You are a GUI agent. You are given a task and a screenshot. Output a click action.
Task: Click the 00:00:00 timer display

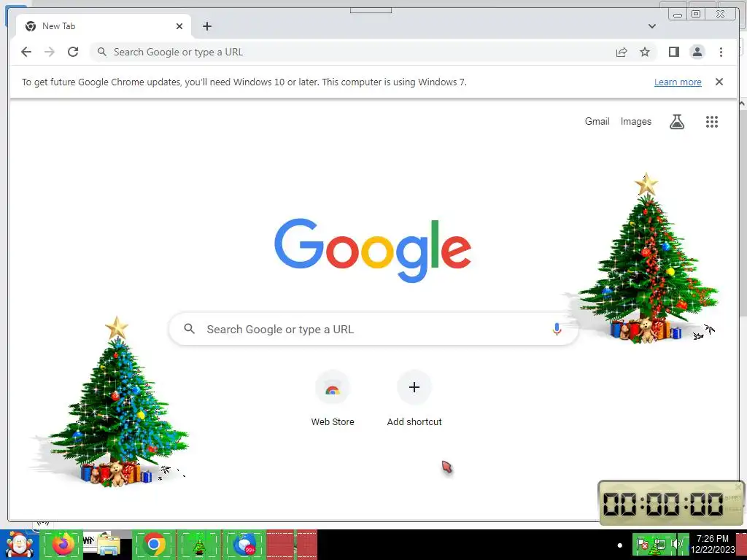pyautogui.click(x=663, y=504)
